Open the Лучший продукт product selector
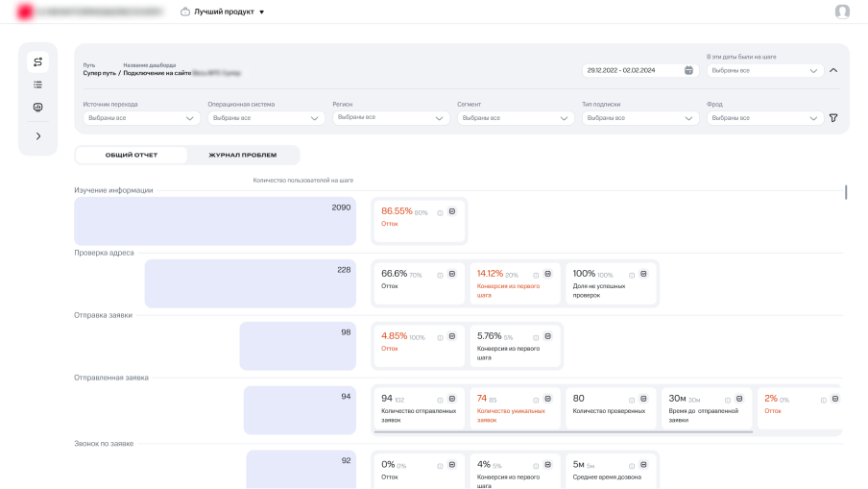Screen dimensions: 868x489 pyautogui.click(x=223, y=12)
